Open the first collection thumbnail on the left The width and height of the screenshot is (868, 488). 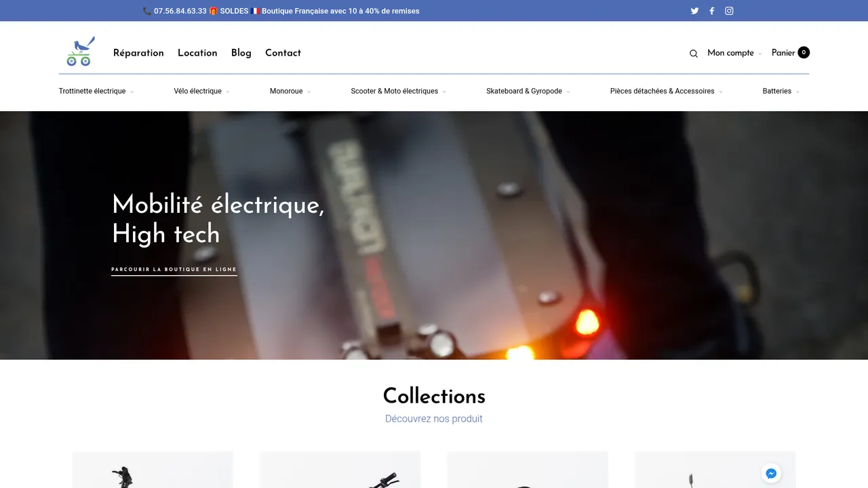click(x=153, y=470)
